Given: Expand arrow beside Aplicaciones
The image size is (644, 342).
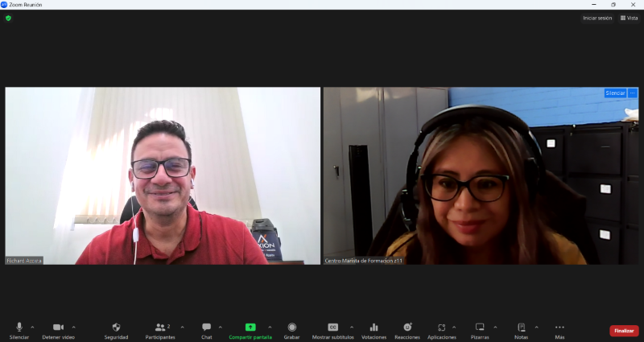Looking at the screenshot, I should [x=454, y=328].
